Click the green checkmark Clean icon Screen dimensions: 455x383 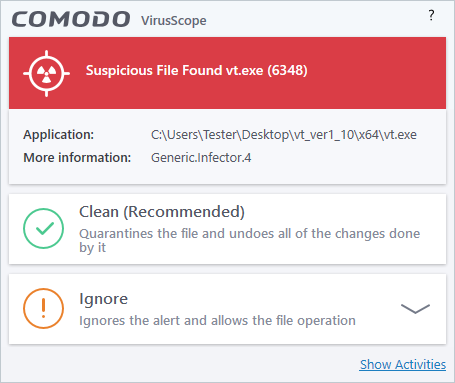(x=43, y=228)
